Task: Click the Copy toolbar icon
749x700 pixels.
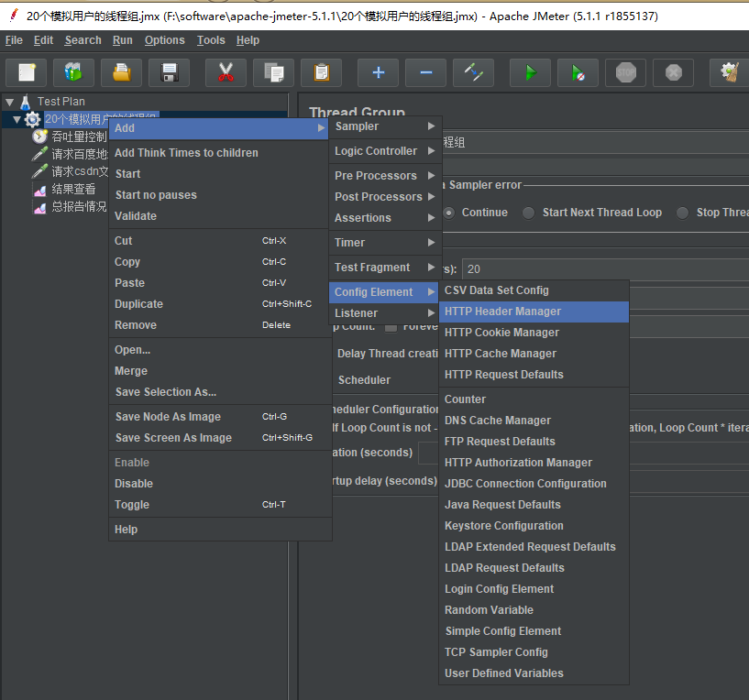Action: tap(274, 72)
